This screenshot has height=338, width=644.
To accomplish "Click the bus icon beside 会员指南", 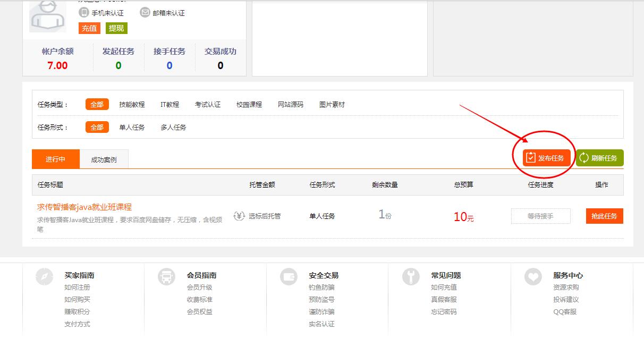I will [167, 277].
